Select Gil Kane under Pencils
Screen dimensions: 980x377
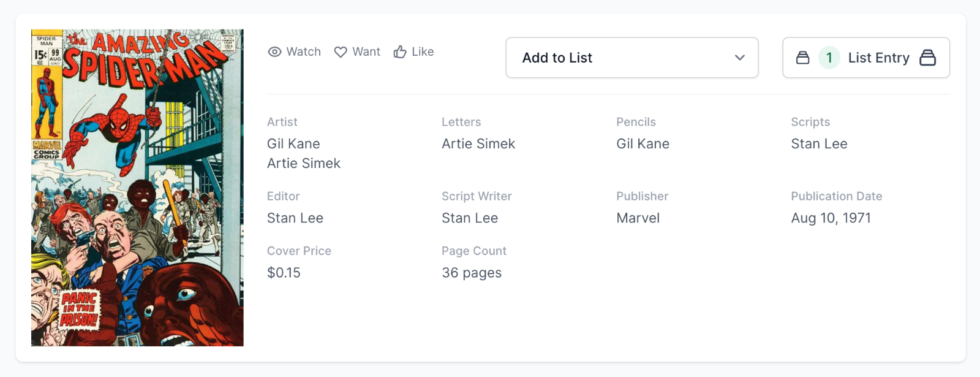(643, 144)
